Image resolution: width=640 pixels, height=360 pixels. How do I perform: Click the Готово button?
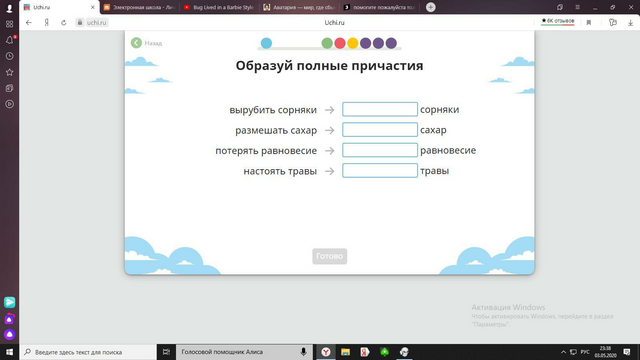point(329,256)
